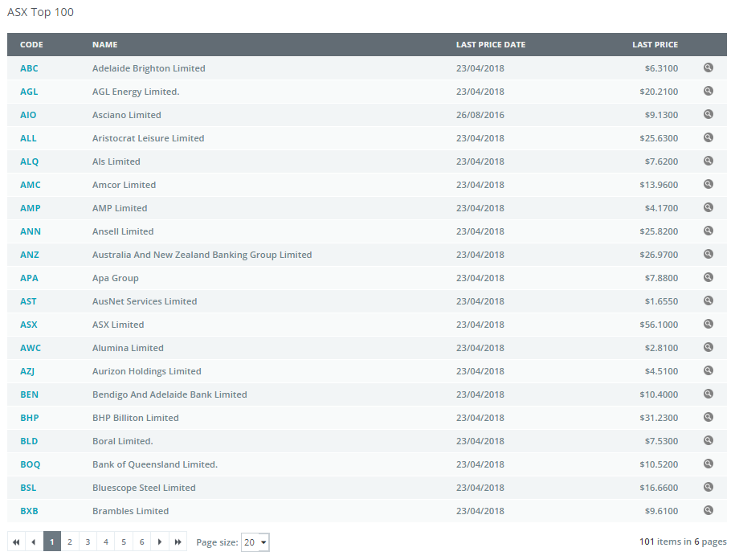The image size is (735, 560).
Task: View details icon for Brambles Limited
Action: 708,511
